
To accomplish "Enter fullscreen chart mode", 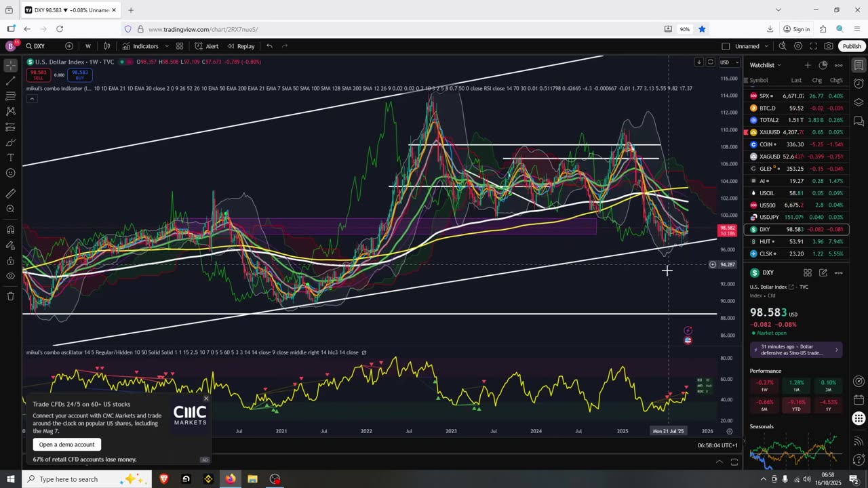I will [813, 46].
